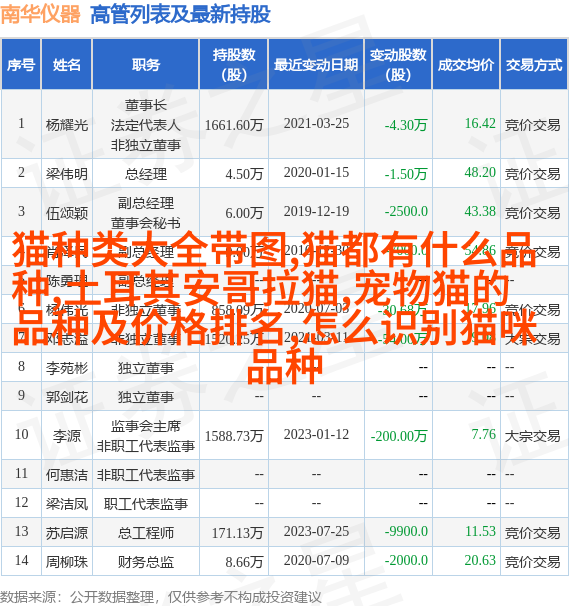Click the 总经理 position cell

point(146,174)
